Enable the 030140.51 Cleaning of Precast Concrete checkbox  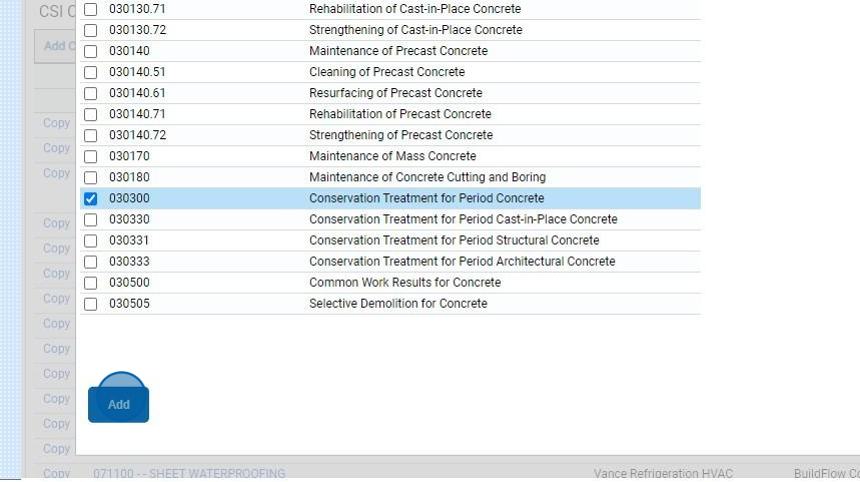coord(90,72)
